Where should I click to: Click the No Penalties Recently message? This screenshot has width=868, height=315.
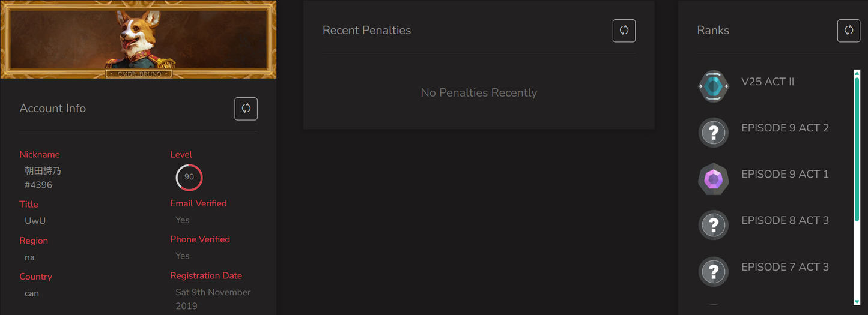(x=479, y=92)
